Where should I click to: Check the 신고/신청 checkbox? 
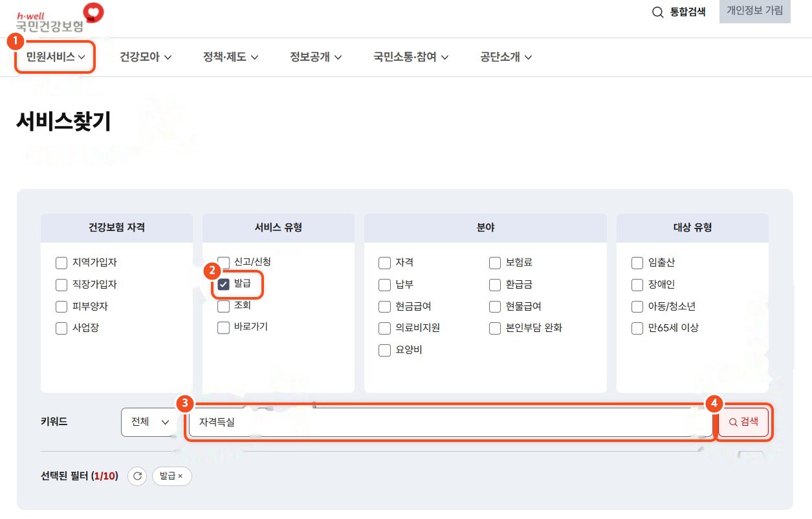pos(223,262)
